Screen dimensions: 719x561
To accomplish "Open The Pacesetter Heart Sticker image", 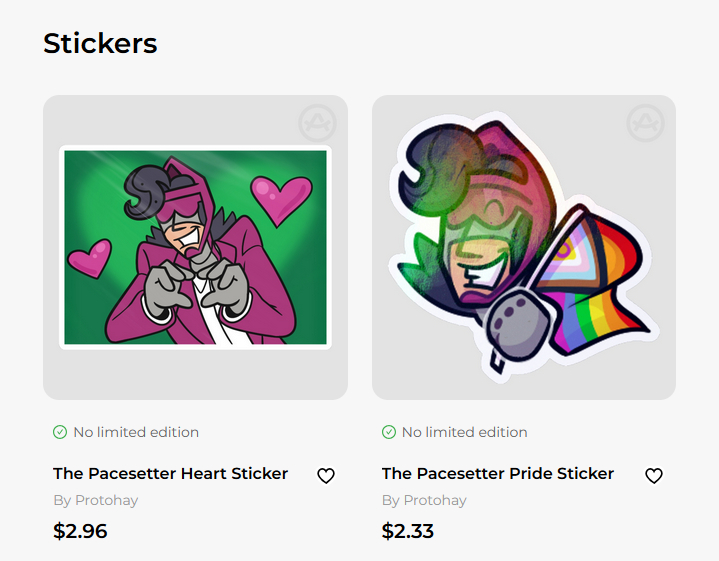I will (x=195, y=247).
